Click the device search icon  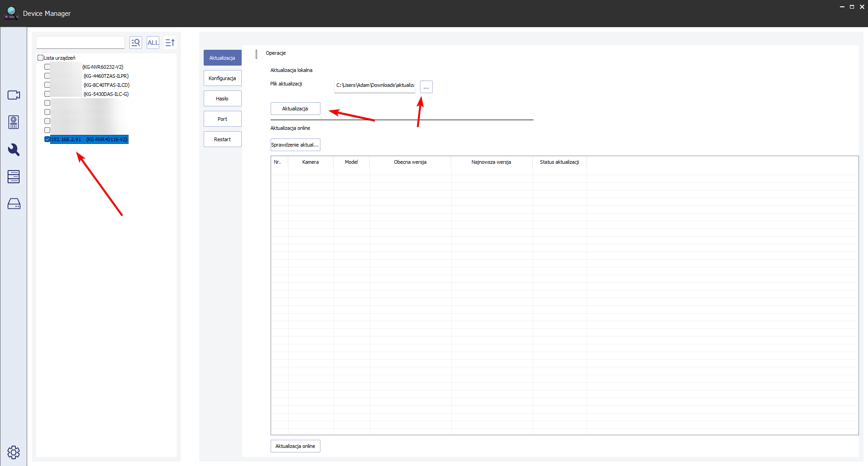click(136, 43)
